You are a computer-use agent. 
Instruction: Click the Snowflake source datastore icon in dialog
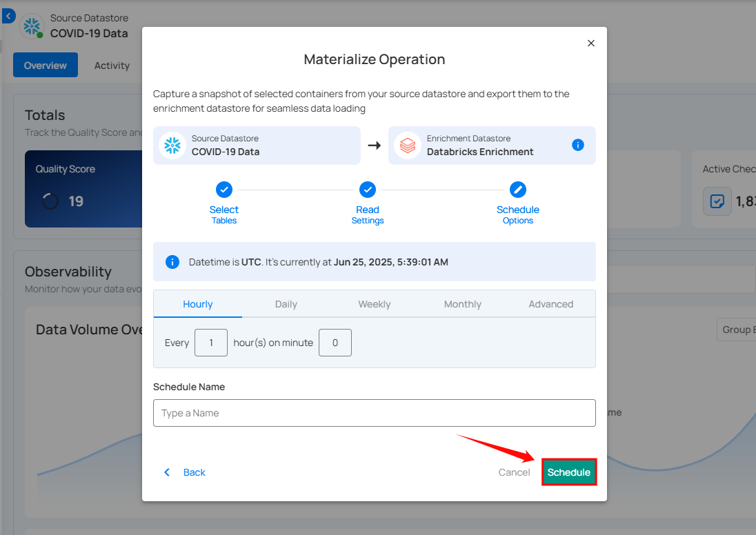[172, 145]
